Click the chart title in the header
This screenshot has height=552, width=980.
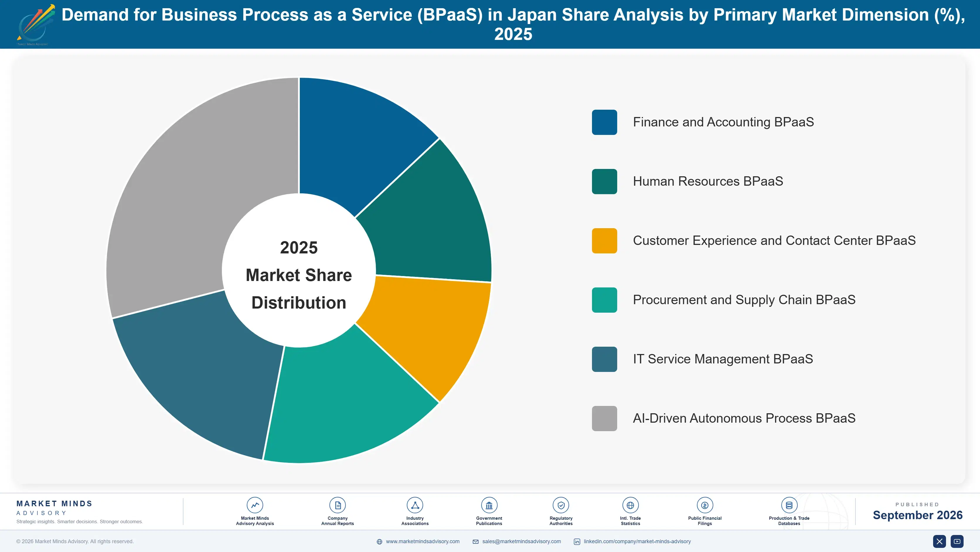pyautogui.click(x=513, y=24)
